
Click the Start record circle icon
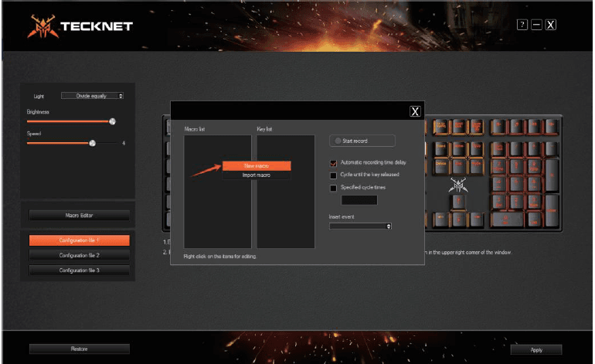point(338,141)
